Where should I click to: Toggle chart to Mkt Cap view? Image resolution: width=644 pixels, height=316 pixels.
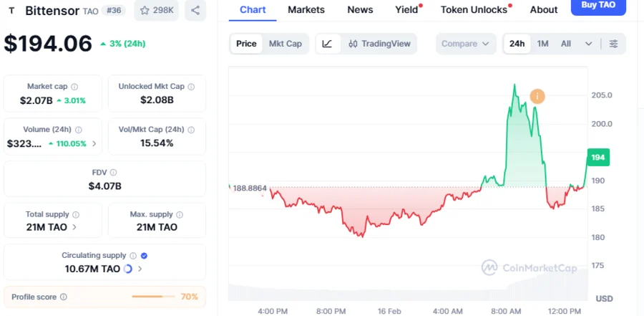pyautogui.click(x=285, y=44)
